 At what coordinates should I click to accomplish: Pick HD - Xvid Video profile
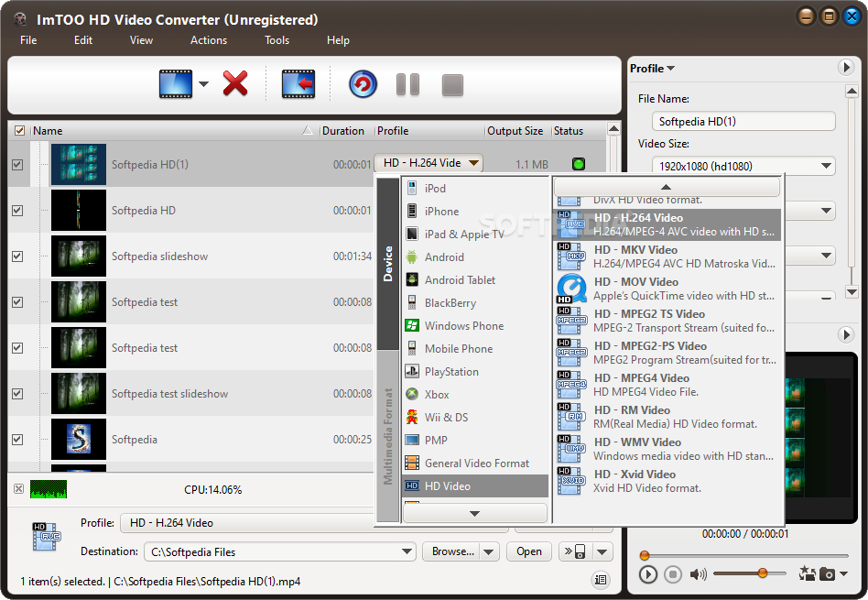668,481
